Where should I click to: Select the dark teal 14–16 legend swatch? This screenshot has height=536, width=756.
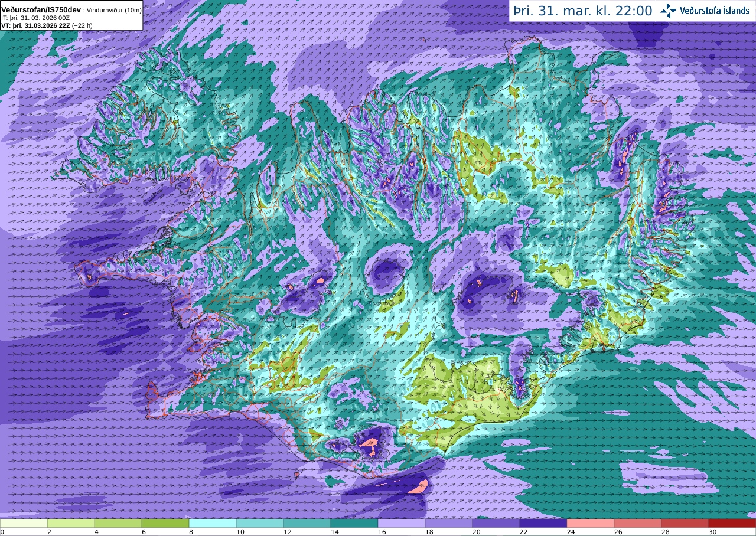[x=354, y=523]
